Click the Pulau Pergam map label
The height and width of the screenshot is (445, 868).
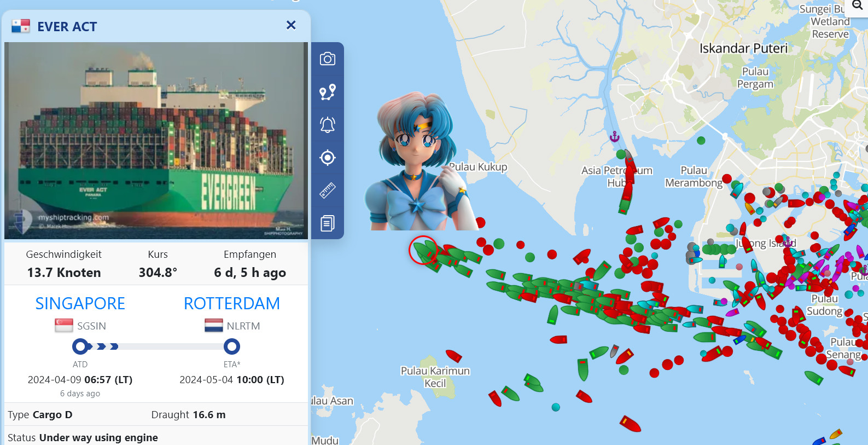[755, 78]
